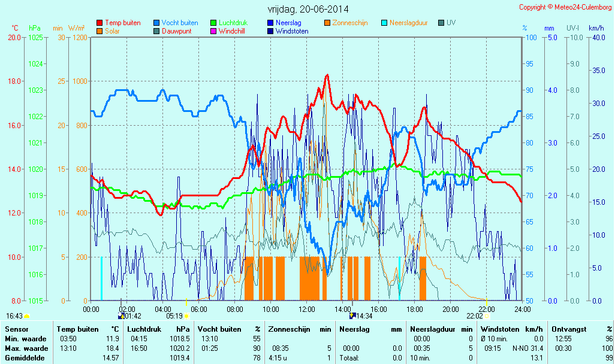Viewport: 615px width, 364px height.
Task: Click the moonrise icon next to 01:42
Action: click(x=121, y=315)
